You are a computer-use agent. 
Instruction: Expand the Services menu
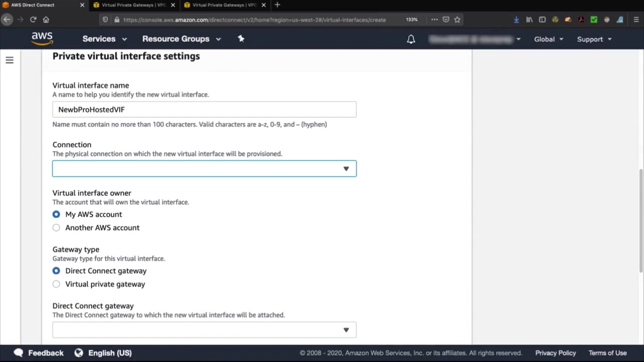point(105,39)
